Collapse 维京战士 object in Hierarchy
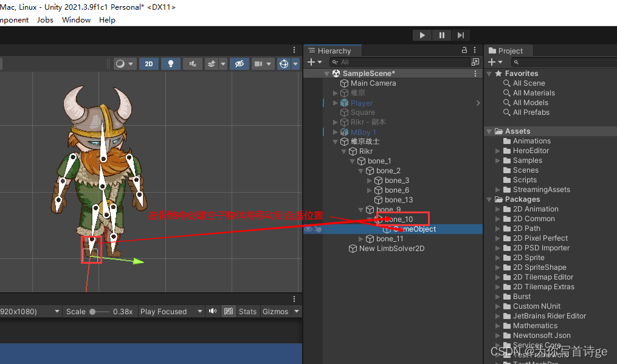 [x=336, y=142]
